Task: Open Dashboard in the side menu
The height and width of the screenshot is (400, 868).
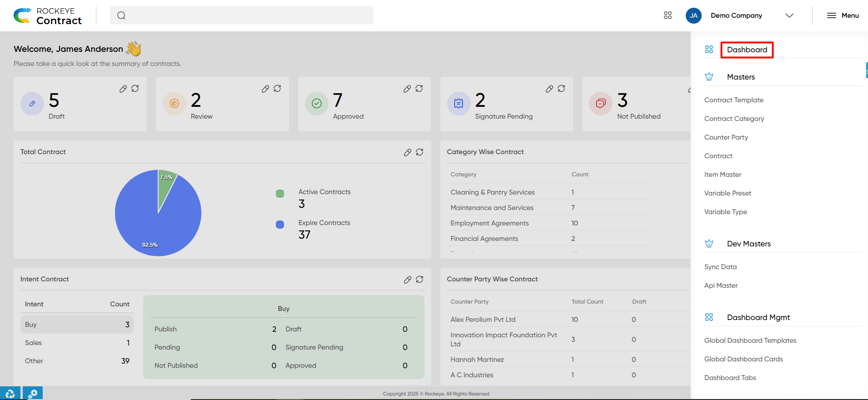Action: point(747,50)
